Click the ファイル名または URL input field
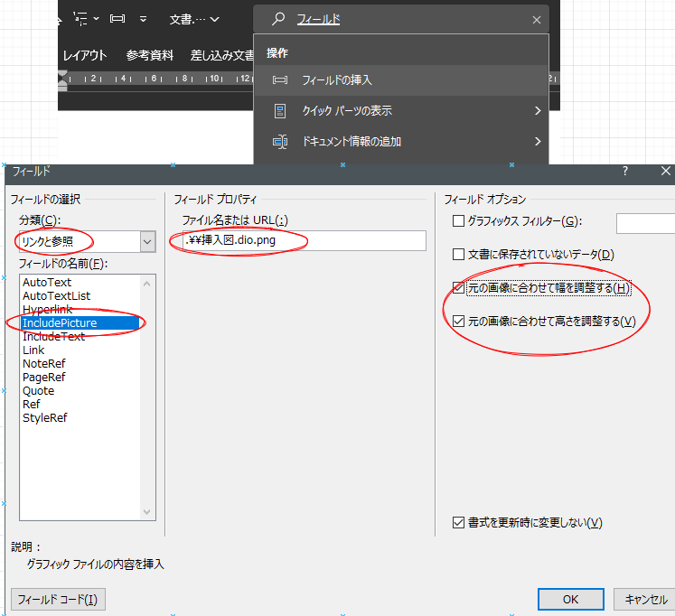Screen dimensions: 675x616 [x=304, y=240]
